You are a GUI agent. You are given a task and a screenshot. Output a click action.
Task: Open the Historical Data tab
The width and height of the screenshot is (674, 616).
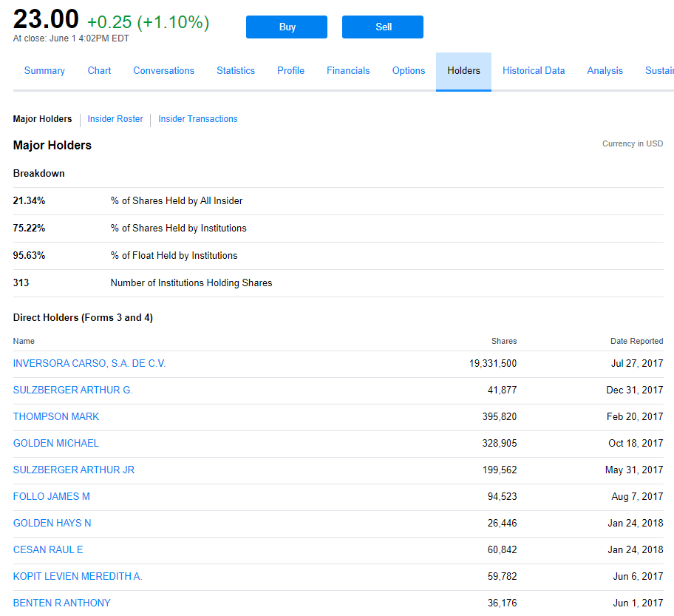click(x=534, y=70)
